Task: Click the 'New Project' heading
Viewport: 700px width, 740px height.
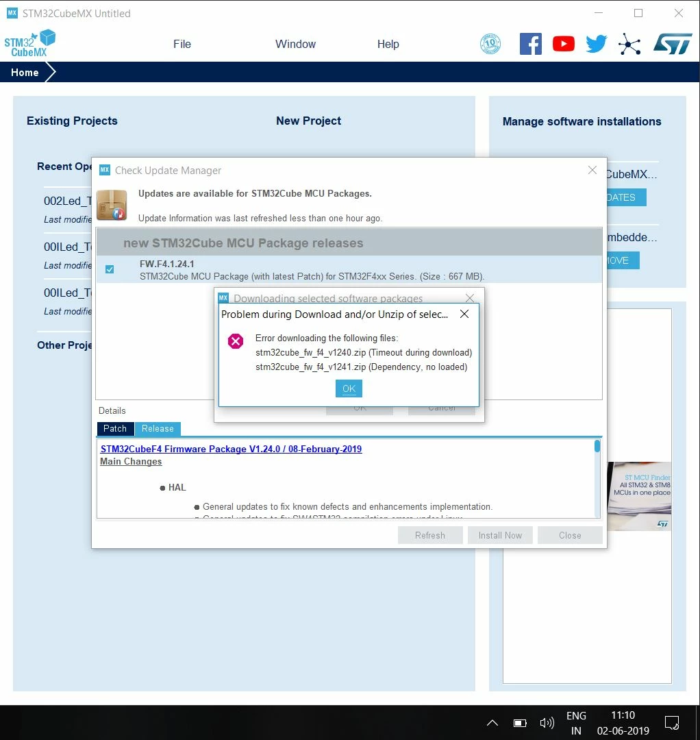Action: tap(308, 121)
